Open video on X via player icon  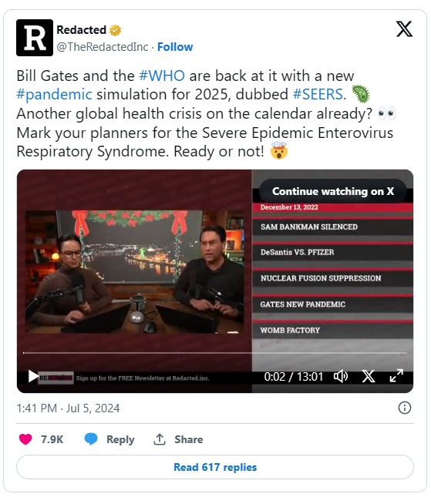pyautogui.click(x=369, y=376)
